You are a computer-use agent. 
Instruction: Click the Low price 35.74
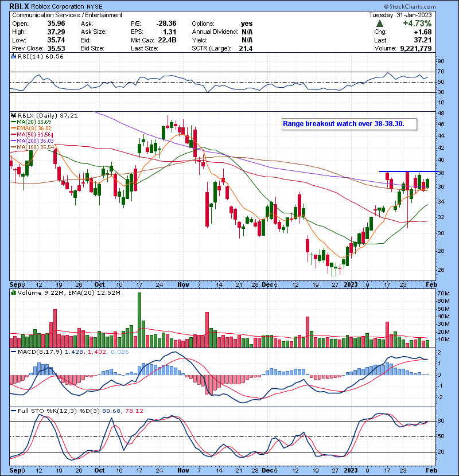coord(56,40)
